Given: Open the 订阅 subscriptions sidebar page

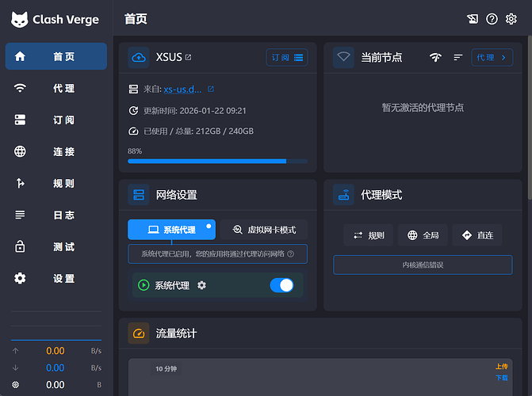Looking at the screenshot, I should click(56, 120).
